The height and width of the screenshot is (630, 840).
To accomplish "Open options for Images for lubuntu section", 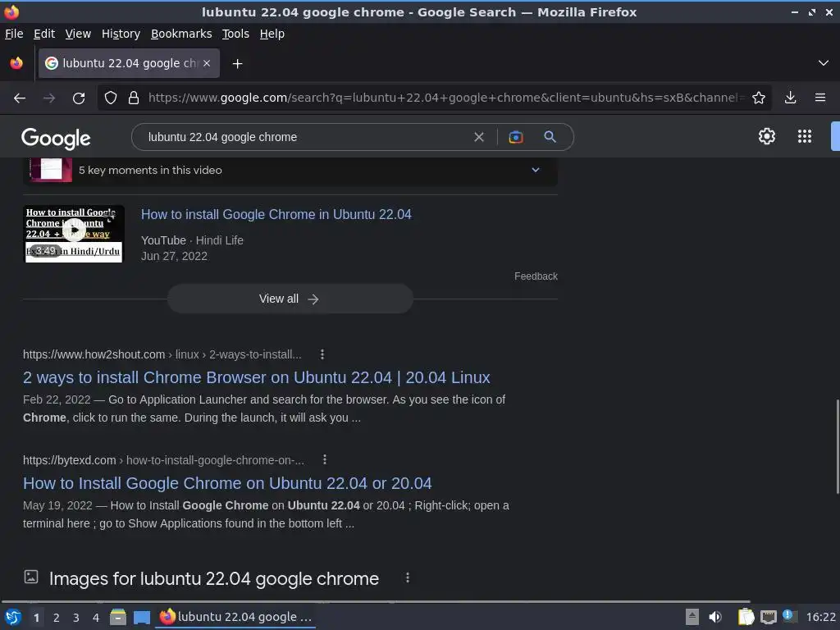I will [x=408, y=577].
